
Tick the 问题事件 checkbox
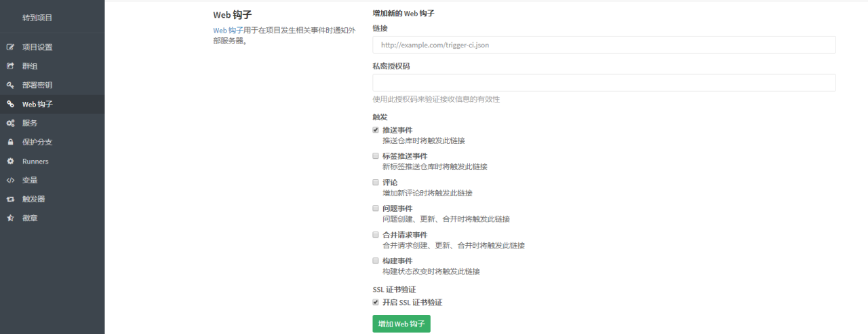(x=376, y=208)
